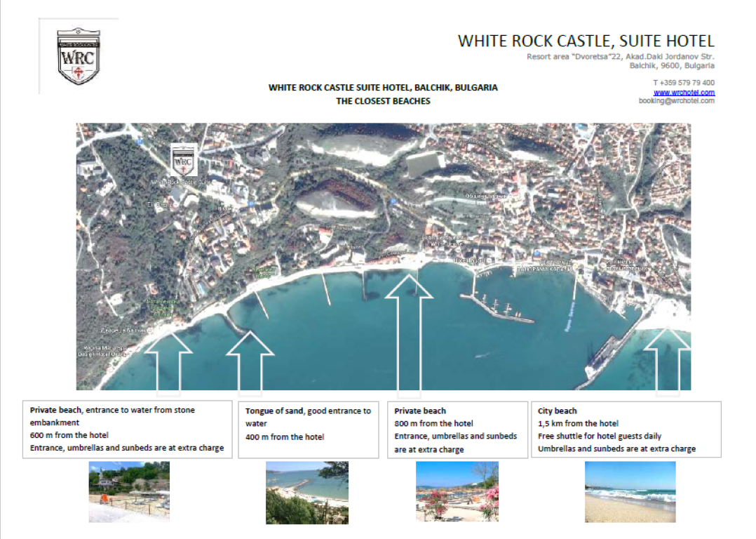Image resolution: width=756 pixels, height=539 pixels.
Task: Click the text 600 m from the hotel
Action: (x=69, y=435)
